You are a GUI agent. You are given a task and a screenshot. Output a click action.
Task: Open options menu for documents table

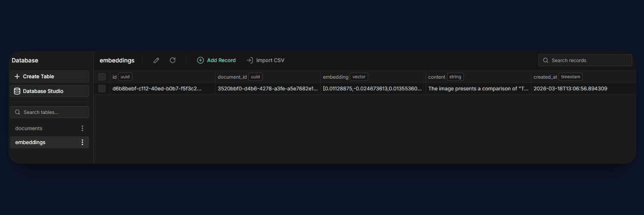(x=82, y=129)
